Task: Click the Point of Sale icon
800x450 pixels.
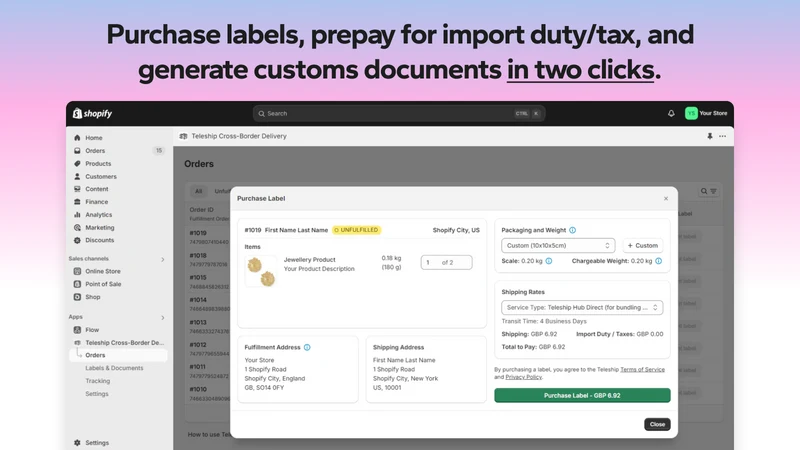Action: pyautogui.click(x=77, y=284)
